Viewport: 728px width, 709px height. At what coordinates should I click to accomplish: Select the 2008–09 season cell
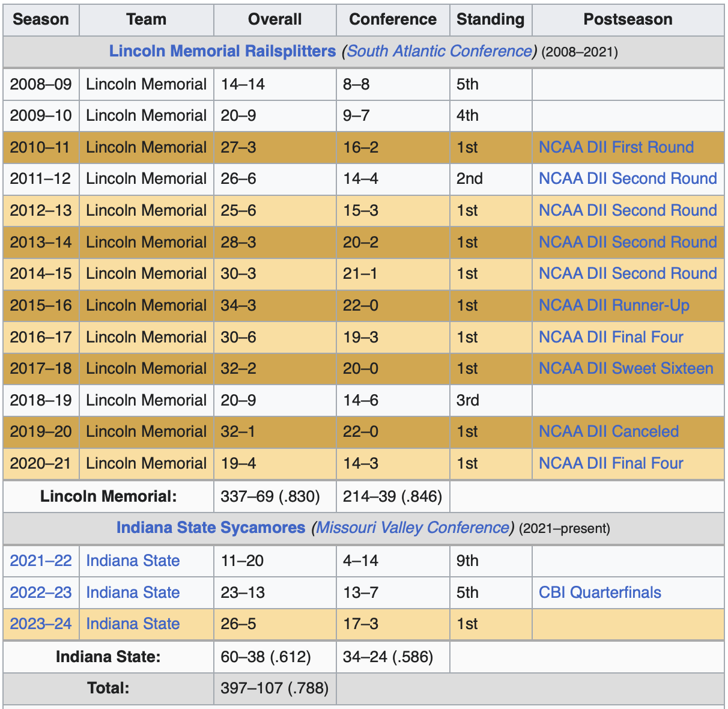(x=41, y=84)
